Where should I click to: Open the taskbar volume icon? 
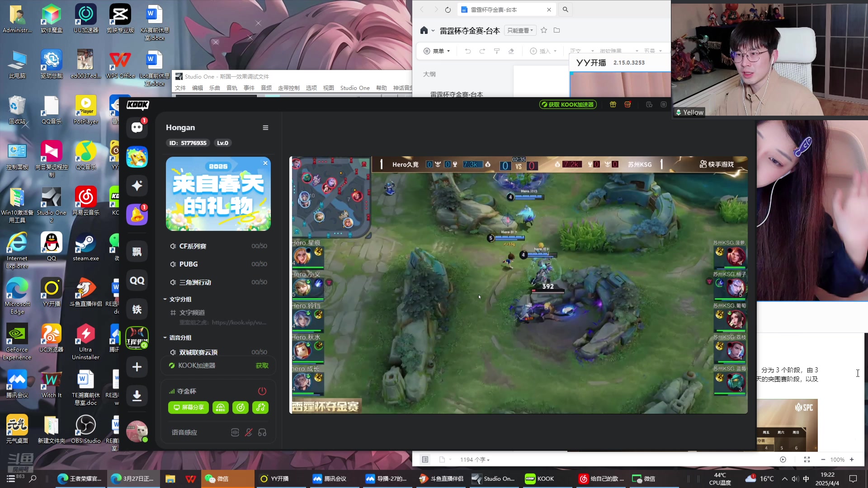tap(795, 479)
